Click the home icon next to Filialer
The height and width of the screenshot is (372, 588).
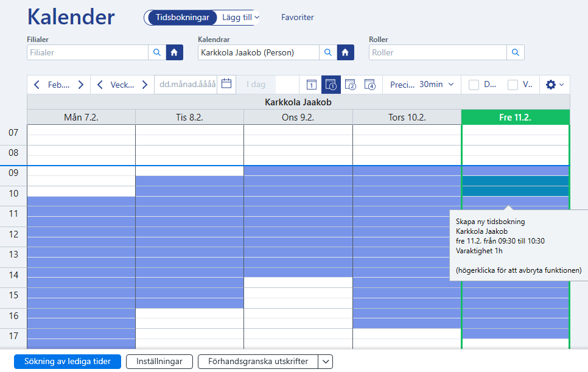(174, 52)
